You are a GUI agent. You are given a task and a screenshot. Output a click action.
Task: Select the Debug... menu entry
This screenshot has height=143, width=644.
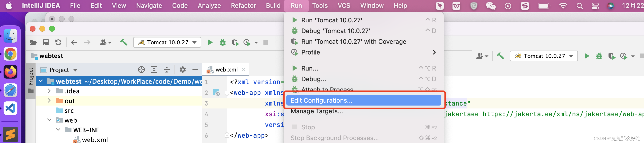point(364,79)
